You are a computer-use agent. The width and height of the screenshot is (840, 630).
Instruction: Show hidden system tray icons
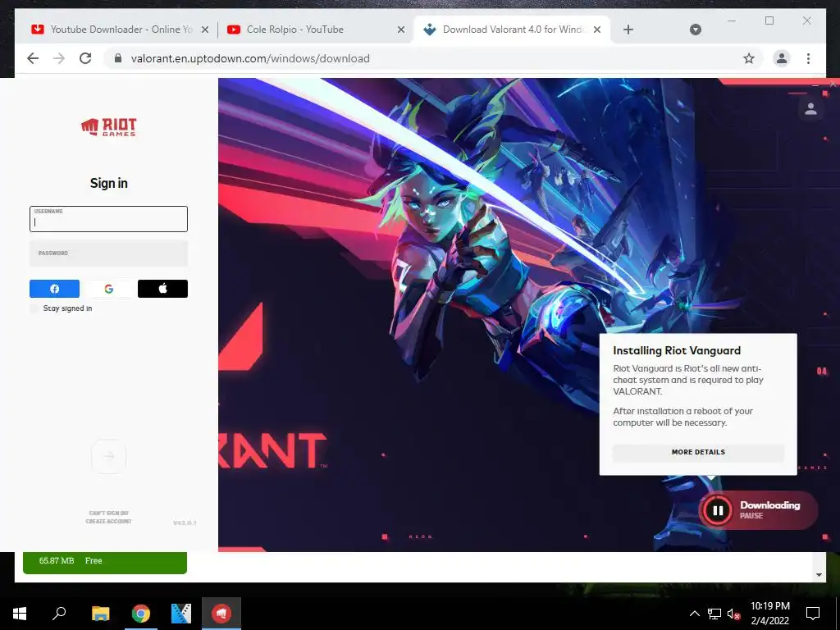[x=694, y=614]
